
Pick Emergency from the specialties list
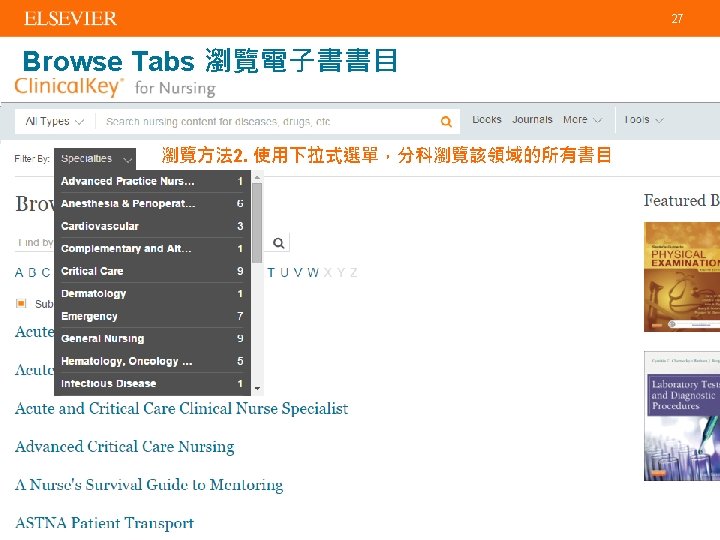(152, 316)
